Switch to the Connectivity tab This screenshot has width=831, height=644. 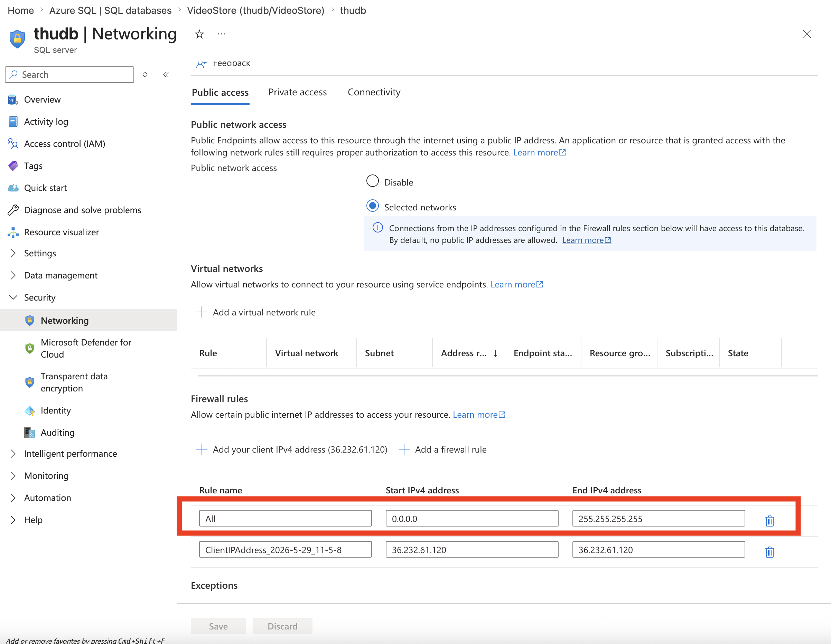374,93
